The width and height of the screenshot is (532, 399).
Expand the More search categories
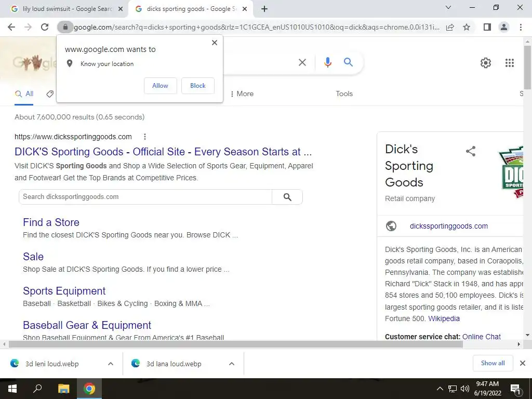point(242,94)
